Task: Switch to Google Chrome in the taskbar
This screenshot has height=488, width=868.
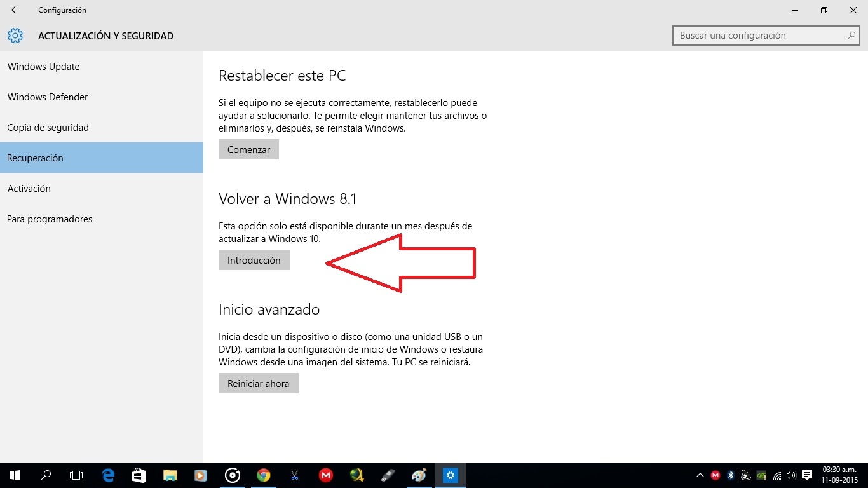Action: tap(263, 475)
